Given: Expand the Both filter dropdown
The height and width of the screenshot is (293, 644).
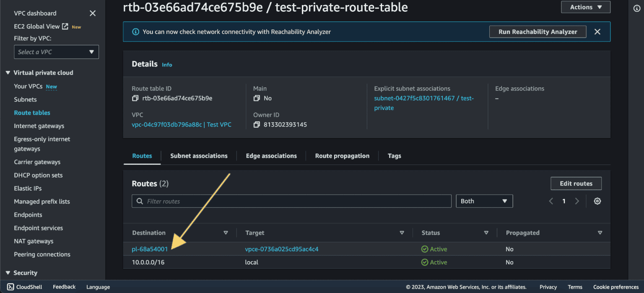Looking at the screenshot, I should tap(484, 201).
